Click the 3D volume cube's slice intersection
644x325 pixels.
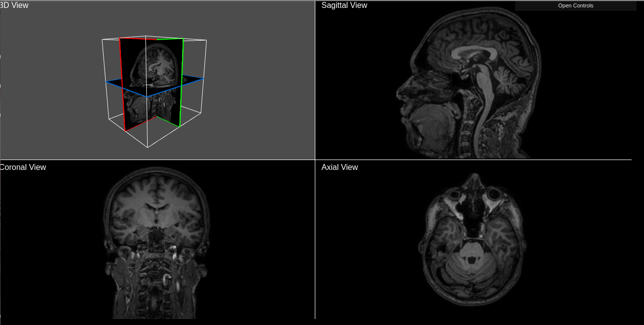[146, 95]
